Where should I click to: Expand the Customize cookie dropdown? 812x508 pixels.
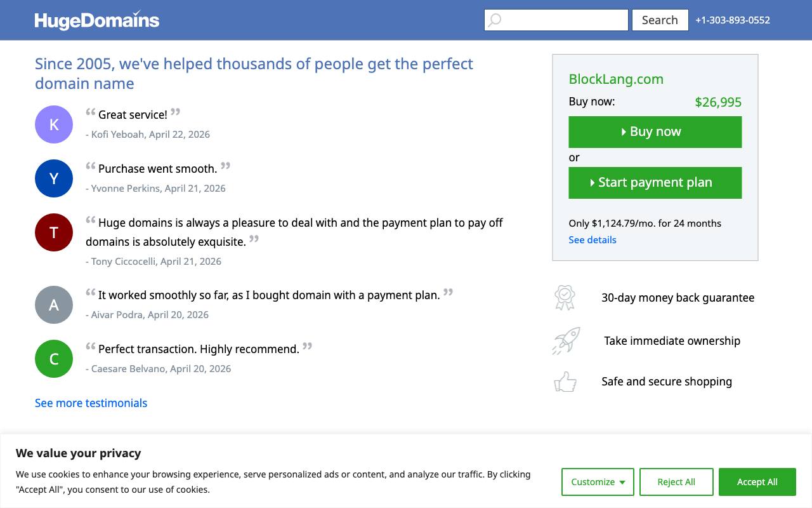(598, 482)
